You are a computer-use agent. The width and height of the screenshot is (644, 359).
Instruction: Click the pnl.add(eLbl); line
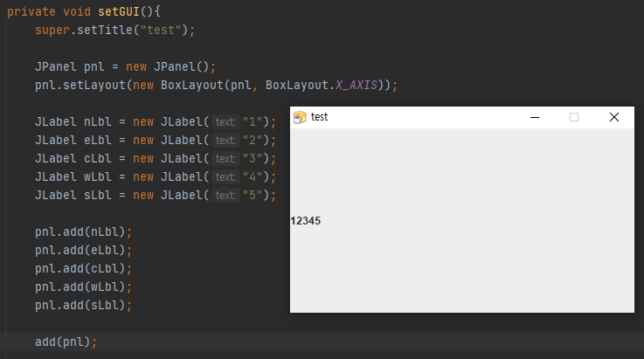83,251
